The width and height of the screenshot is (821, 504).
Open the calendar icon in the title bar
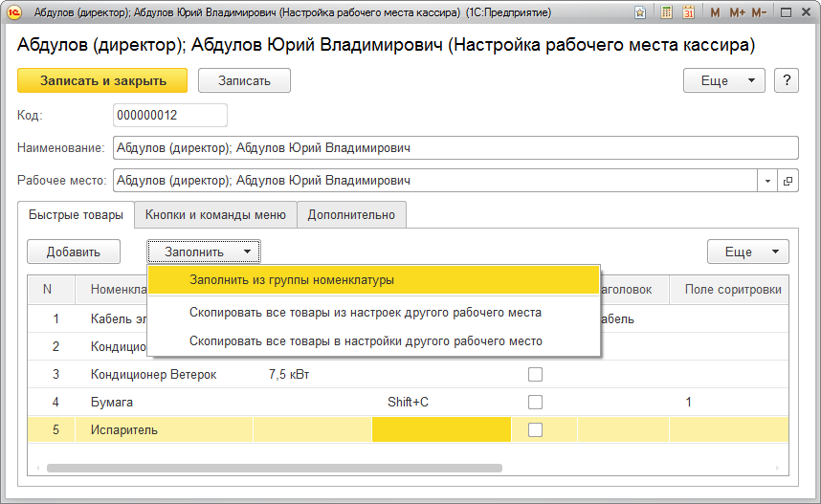coord(688,13)
